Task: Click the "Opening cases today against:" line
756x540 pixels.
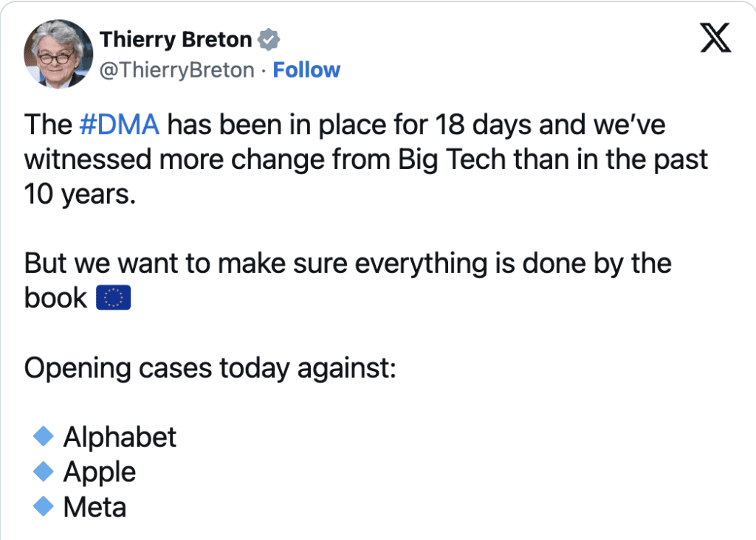Action: click(210, 369)
